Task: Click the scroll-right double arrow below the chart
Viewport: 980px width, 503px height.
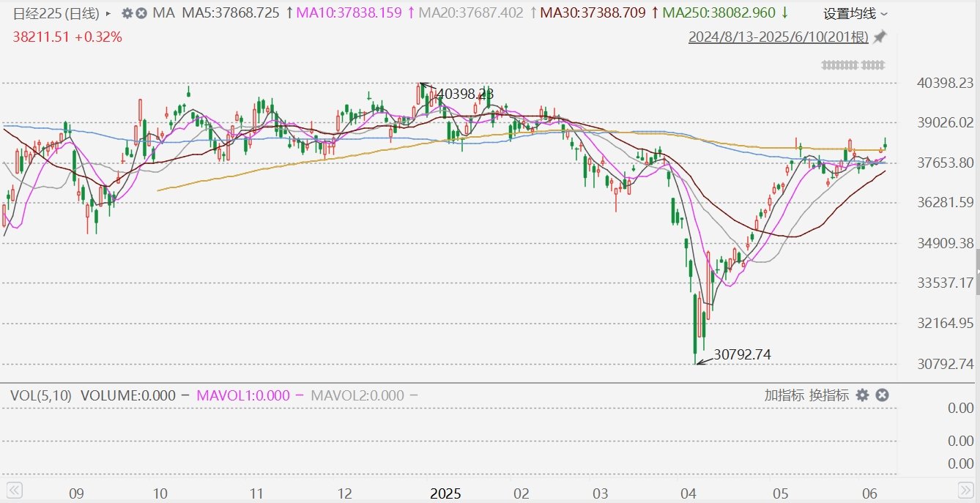Action: (x=965, y=489)
